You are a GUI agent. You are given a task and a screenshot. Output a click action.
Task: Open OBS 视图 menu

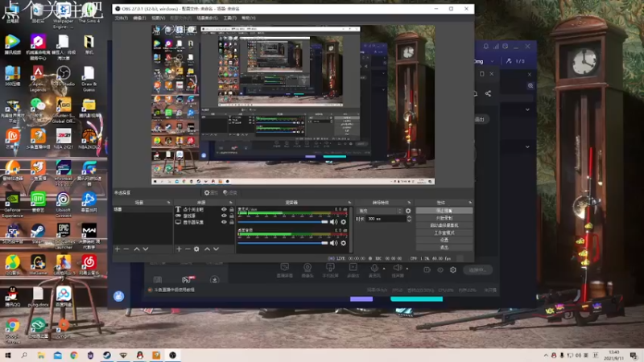(x=158, y=18)
